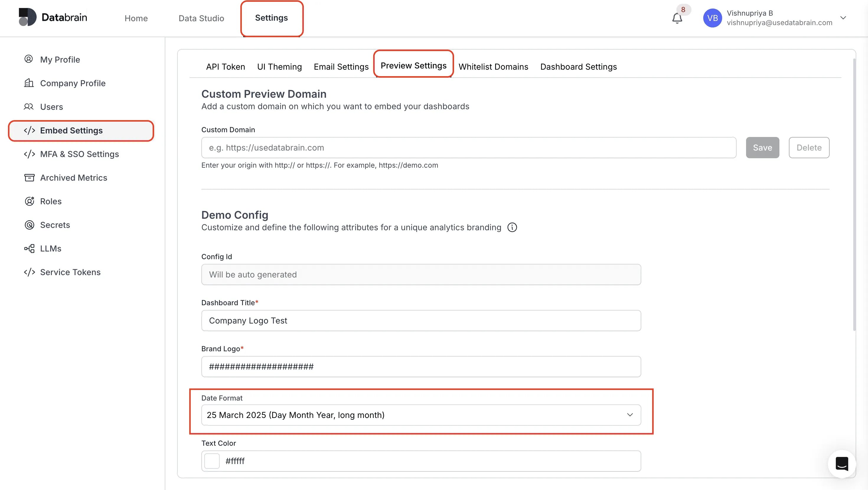Select the Settings top navigation tab
The image size is (868, 490).
(271, 18)
